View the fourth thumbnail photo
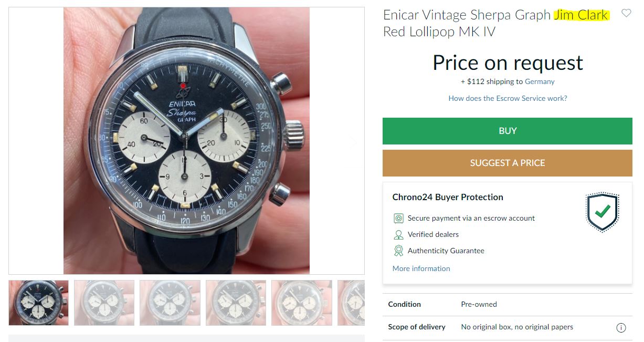644x342 pixels. [236, 303]
